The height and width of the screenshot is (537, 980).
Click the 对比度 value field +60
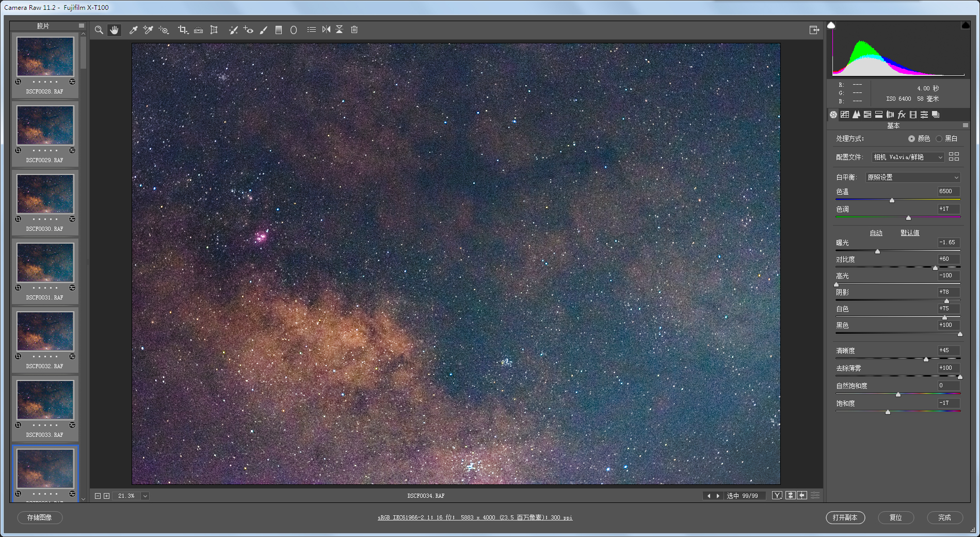click(949, 259)
